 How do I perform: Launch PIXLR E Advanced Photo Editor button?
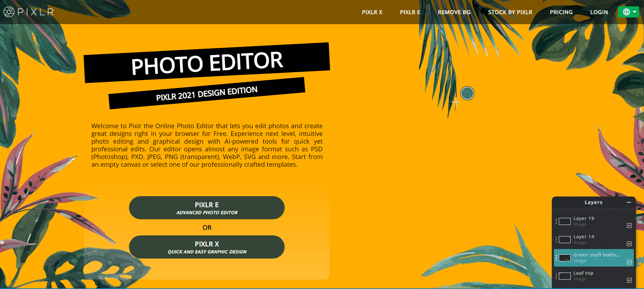tap(207, 208)
